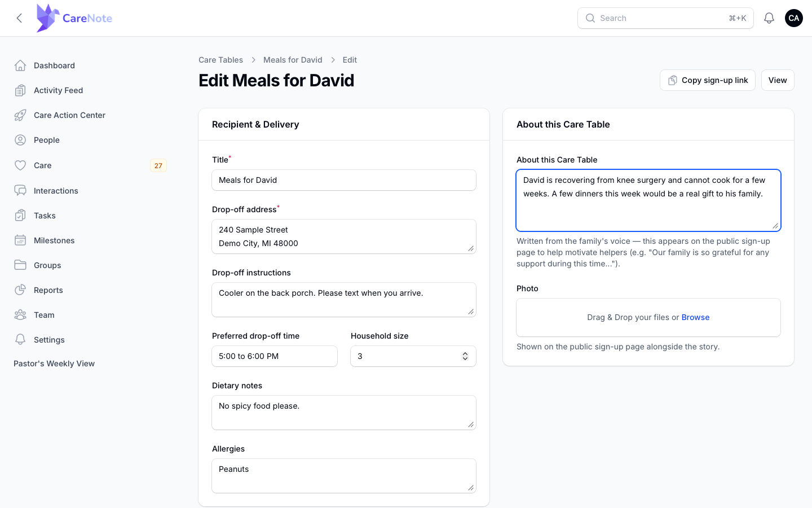Click the Care count badge 27

click(158, 165)
